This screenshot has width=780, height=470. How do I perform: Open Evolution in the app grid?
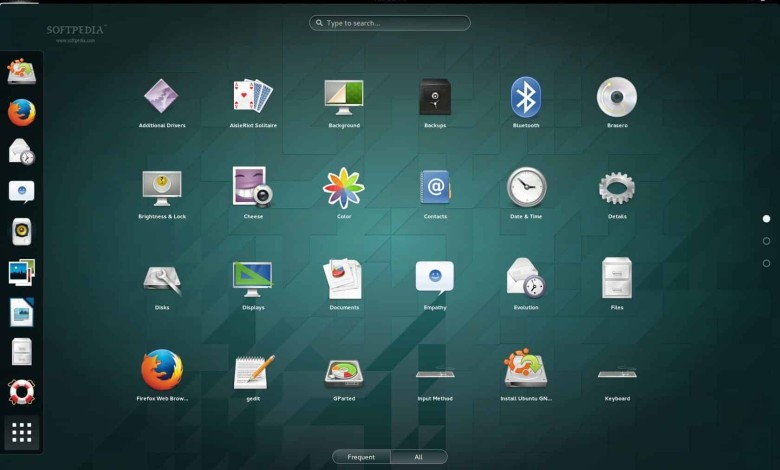(526, 278)
